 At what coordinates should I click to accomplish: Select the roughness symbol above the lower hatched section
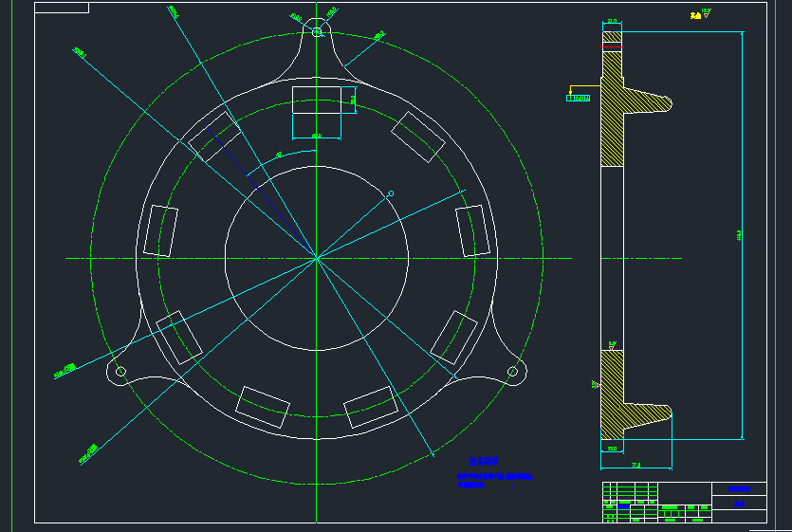[x=612, y=345]
